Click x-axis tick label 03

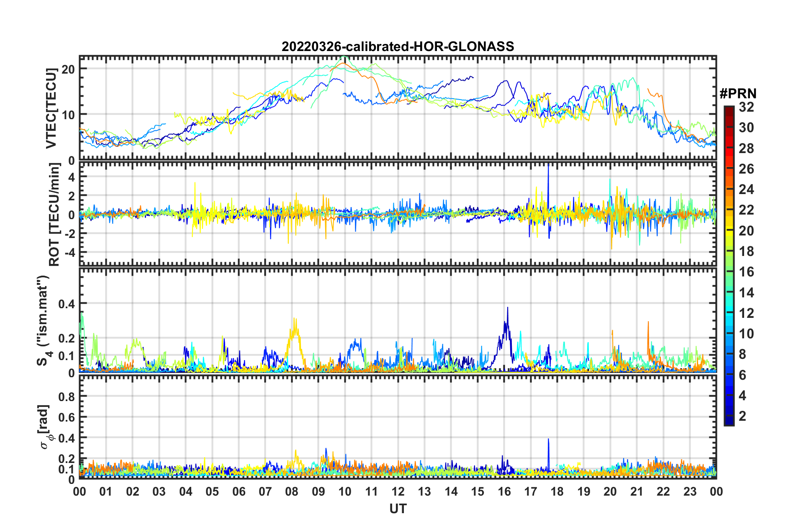tap(159, 491)
